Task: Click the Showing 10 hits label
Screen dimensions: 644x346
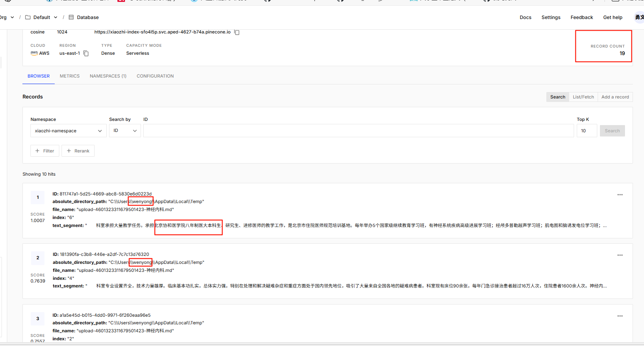Action: point(39,174)
